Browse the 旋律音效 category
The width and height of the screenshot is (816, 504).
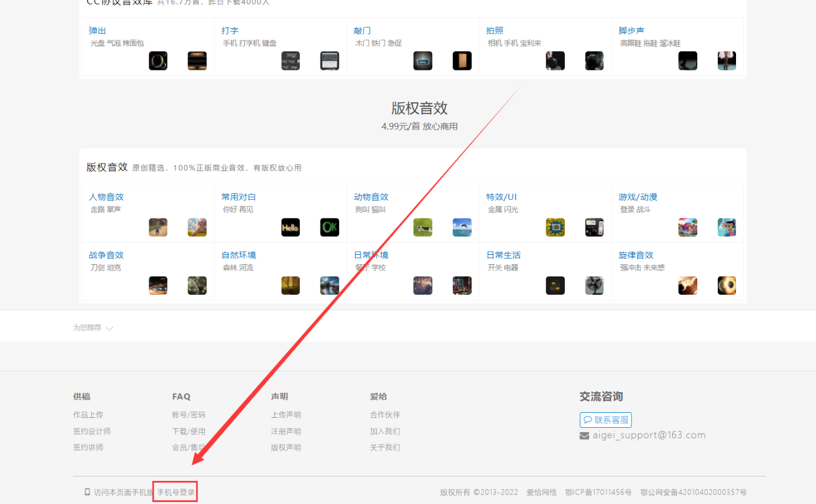636,255
